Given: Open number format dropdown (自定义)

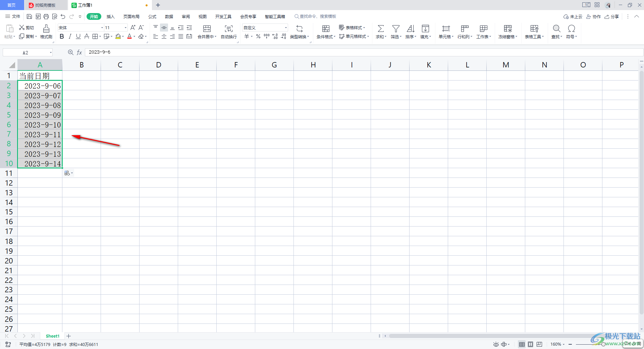Looking at the screenshot, I should click(286, 28).
